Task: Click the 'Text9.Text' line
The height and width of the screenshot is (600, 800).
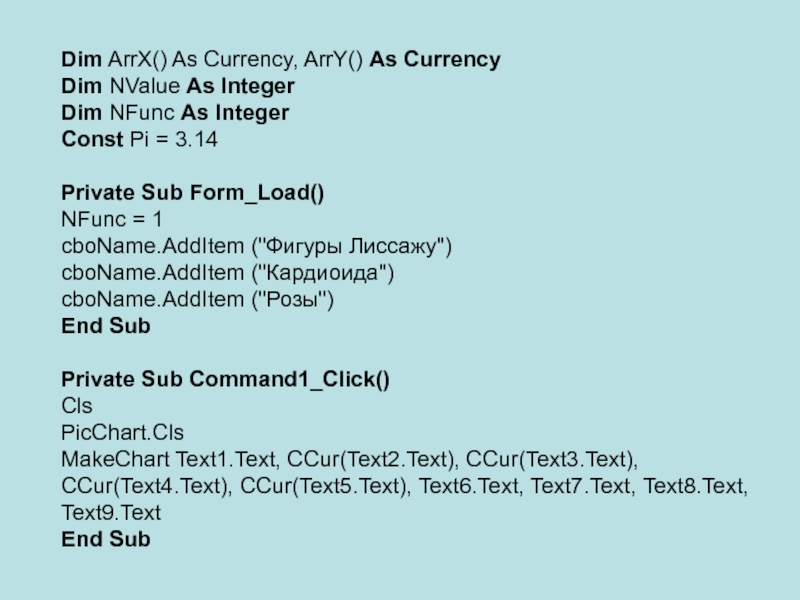Action: [x=111, y=514]
